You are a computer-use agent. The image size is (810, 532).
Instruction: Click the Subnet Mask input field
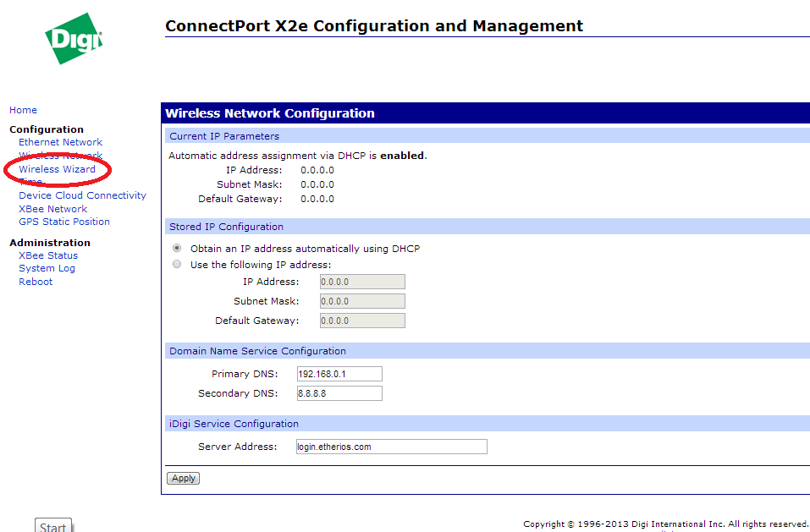[361, 301]
